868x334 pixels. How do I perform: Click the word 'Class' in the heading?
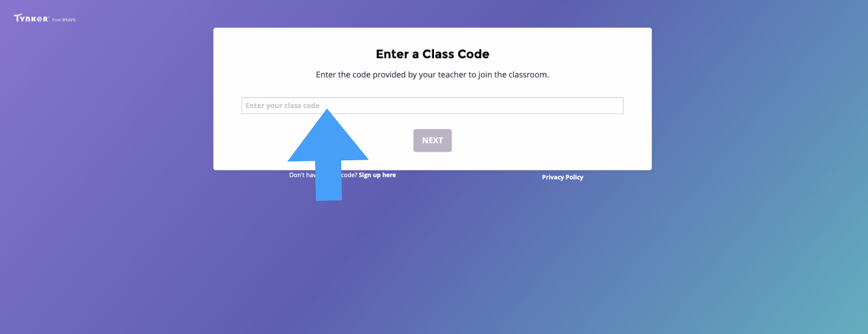coord(438,54)
